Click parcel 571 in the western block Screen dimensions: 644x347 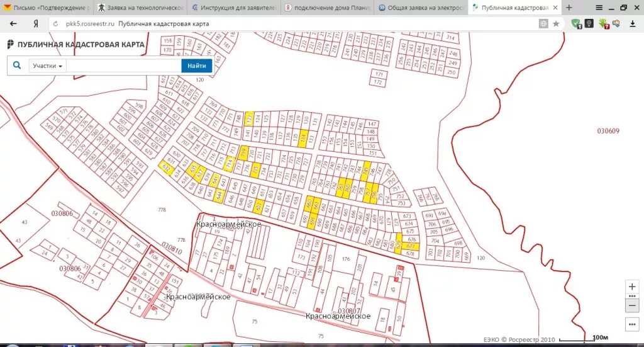click(x=64, y=111)
